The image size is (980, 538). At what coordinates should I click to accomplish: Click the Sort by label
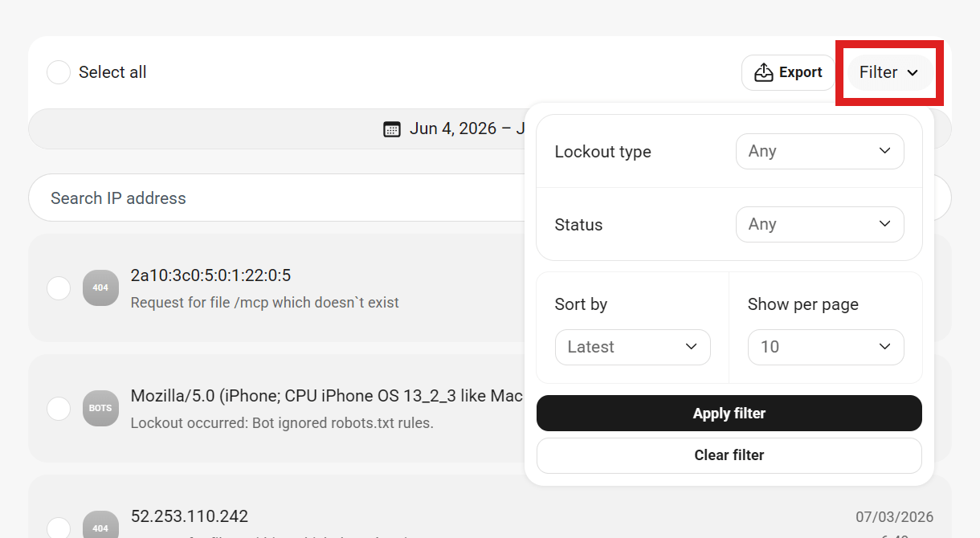[581, 304]
